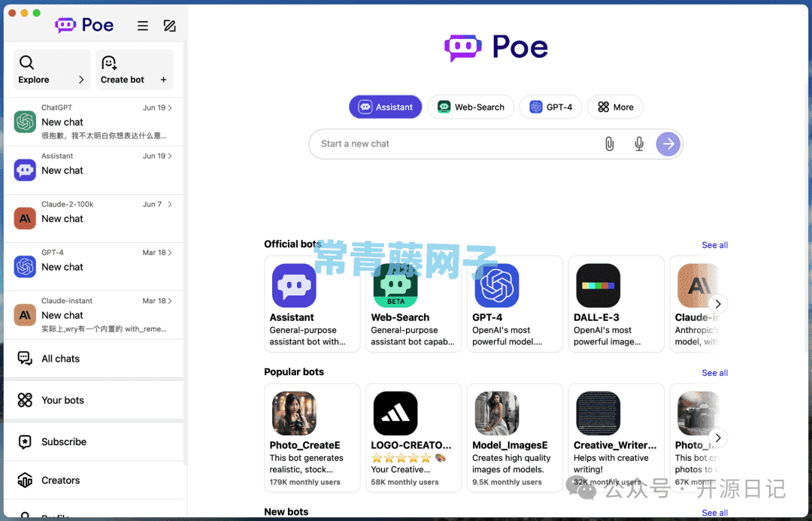Expand the ChatGPT chat row chevron dated Jun 19
The height and width of the screenshot is (521, 812).
click(170, 108)
